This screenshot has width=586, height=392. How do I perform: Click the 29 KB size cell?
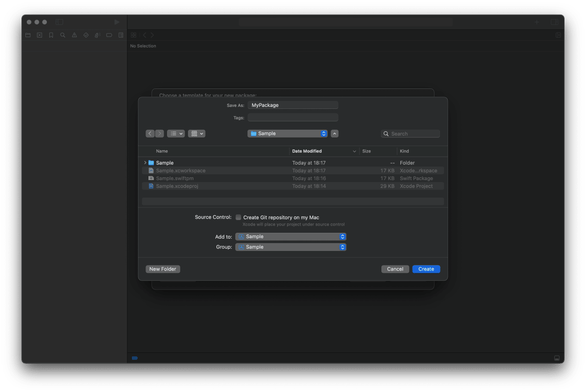click(387, 186)
